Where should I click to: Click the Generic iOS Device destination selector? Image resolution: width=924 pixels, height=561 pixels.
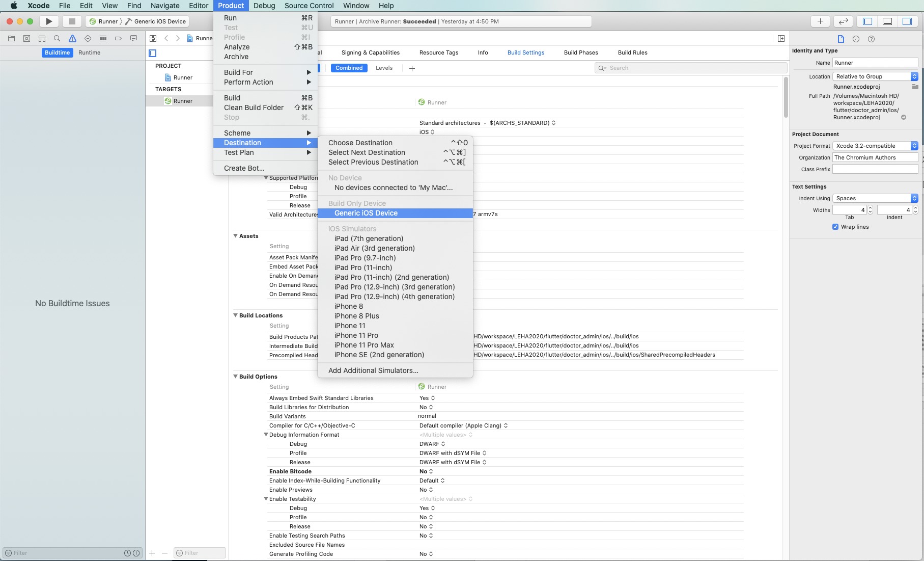[x=156, y=21]
